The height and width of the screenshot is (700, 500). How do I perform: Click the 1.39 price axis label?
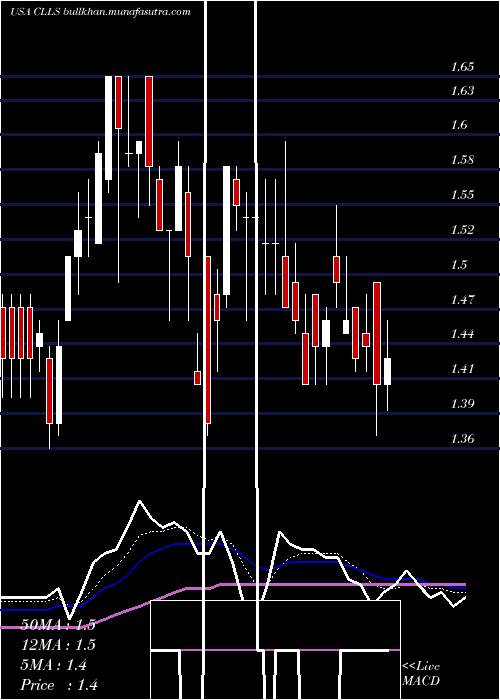(462, 404)
